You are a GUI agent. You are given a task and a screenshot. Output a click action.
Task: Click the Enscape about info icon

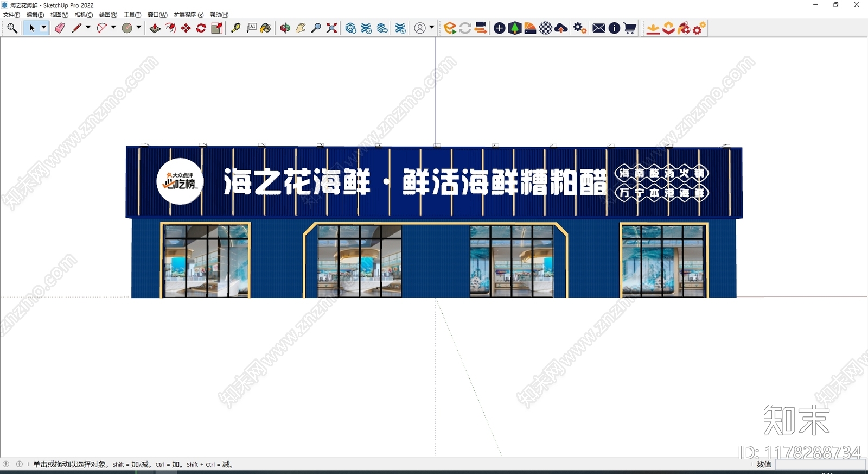(x=614, y=28)
